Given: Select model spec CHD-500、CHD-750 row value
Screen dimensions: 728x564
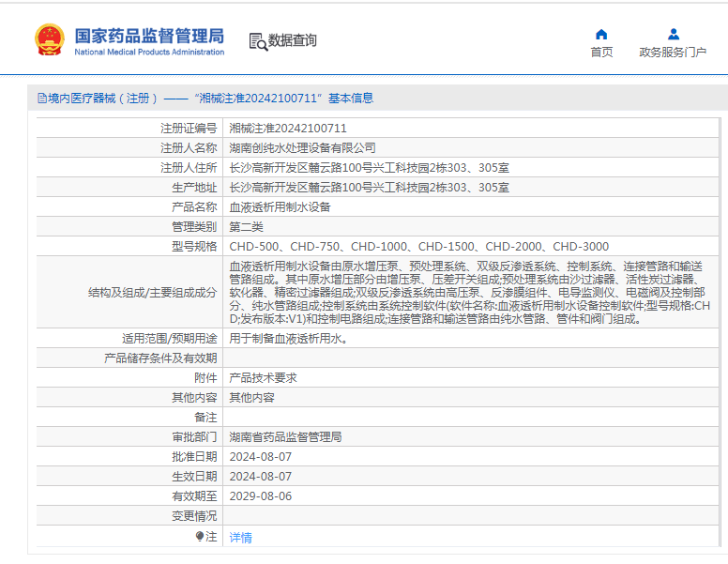Looking at the screenshot, I should pos(418,246).
